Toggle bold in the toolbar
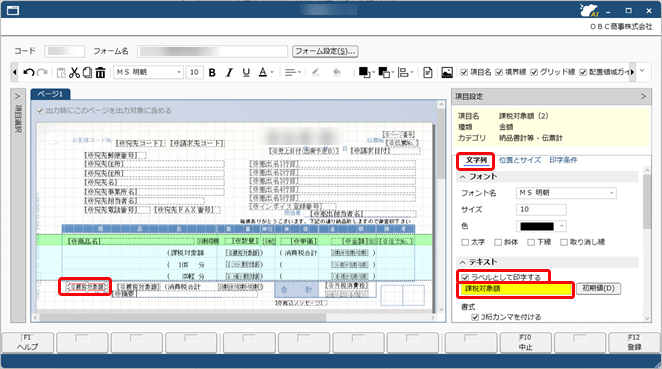The image size is (662, 369). tap(212, 73)
